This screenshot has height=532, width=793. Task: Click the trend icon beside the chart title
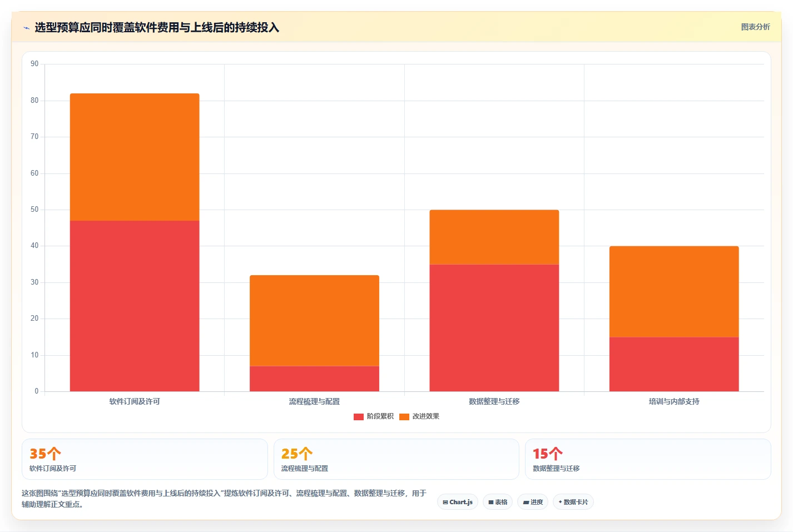coord(26,28)
